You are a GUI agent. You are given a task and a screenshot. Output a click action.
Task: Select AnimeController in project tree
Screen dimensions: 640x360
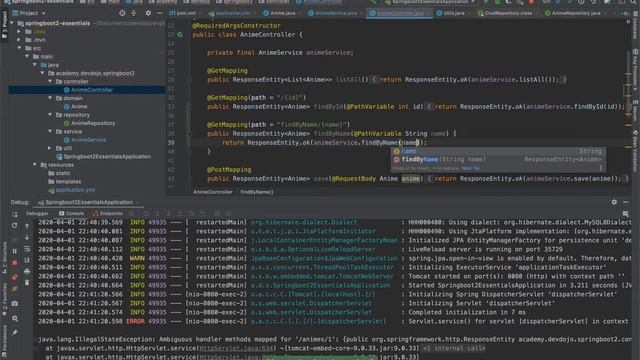click(88, 90)
